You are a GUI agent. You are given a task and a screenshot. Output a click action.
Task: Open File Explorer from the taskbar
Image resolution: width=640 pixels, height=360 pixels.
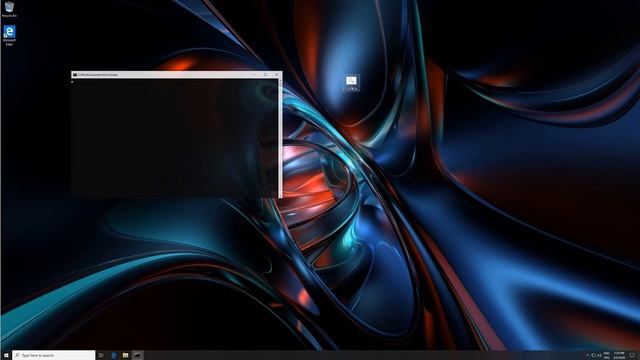point(125,356)
